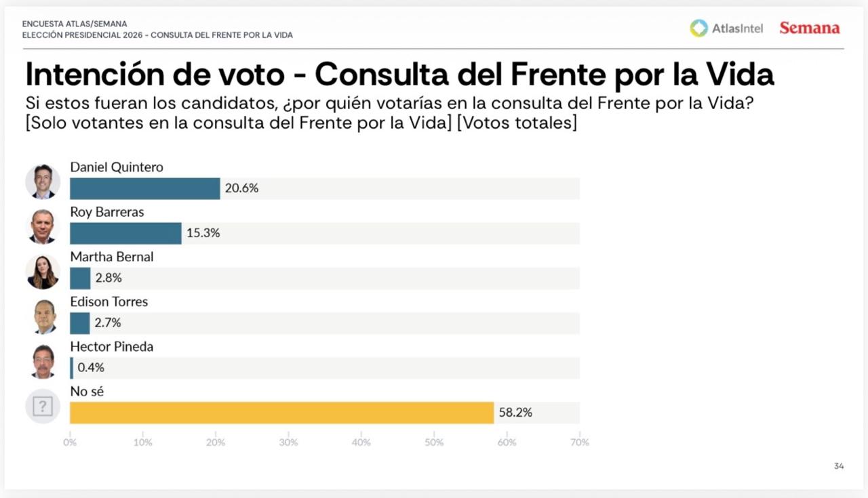
Task: Click the page number 34
Action: coord(839,466)
